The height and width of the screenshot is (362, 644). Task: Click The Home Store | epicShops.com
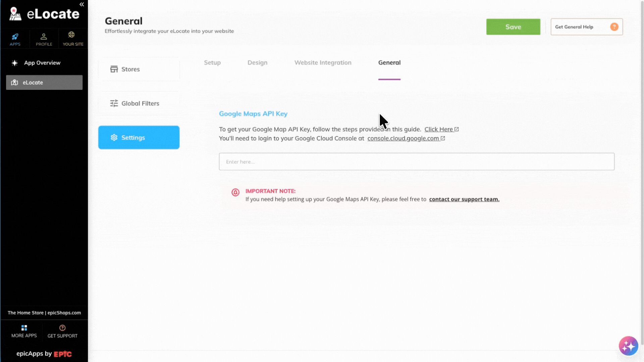click(44, 313)
